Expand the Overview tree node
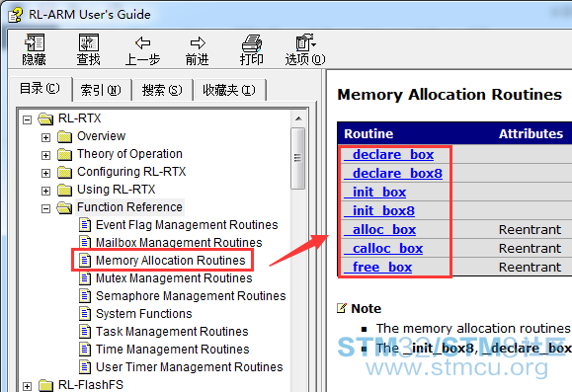 (x=46, y=137)
